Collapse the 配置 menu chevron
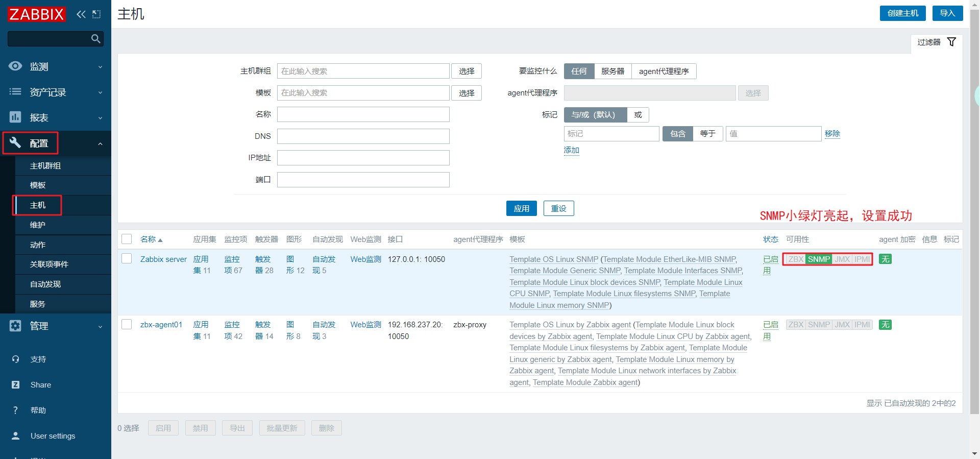Screen dimensions: 980x459 (100, 143)
